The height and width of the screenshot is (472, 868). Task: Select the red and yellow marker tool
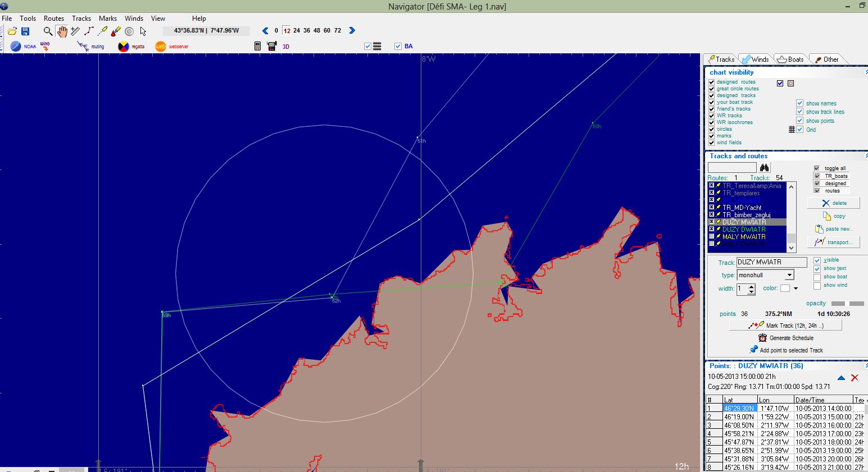116,31
